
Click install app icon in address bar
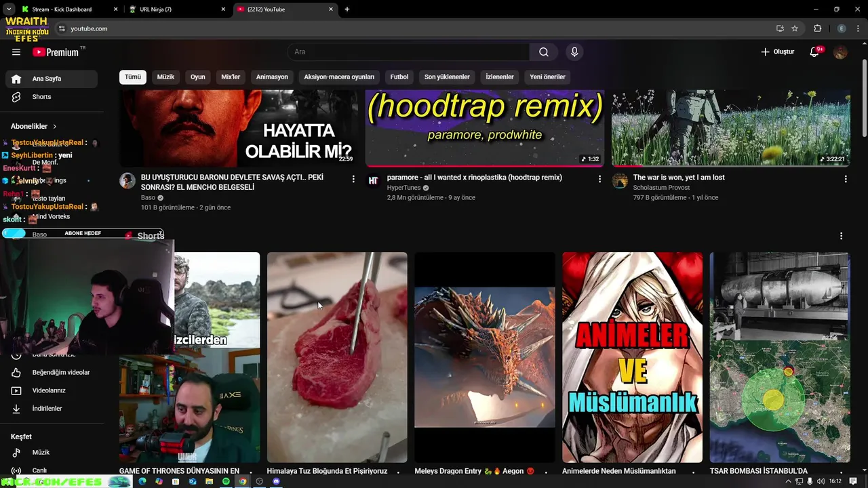[x=780, y=28]
